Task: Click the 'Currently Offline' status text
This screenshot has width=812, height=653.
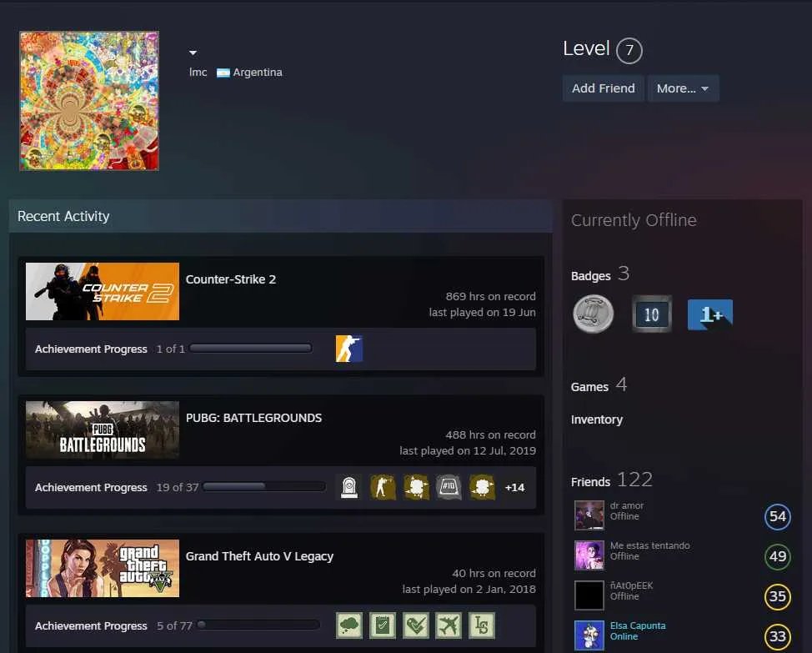Action: tap(634, 220)
